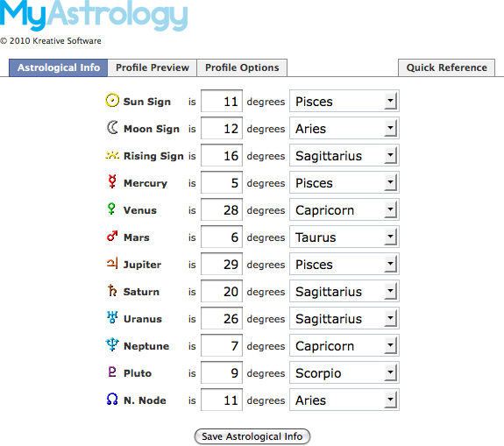Click the red Mercury glyph icon
Image resolution: width=504 pixels, height=446 pixels.
pyautogui.click(x=112, y=181)
